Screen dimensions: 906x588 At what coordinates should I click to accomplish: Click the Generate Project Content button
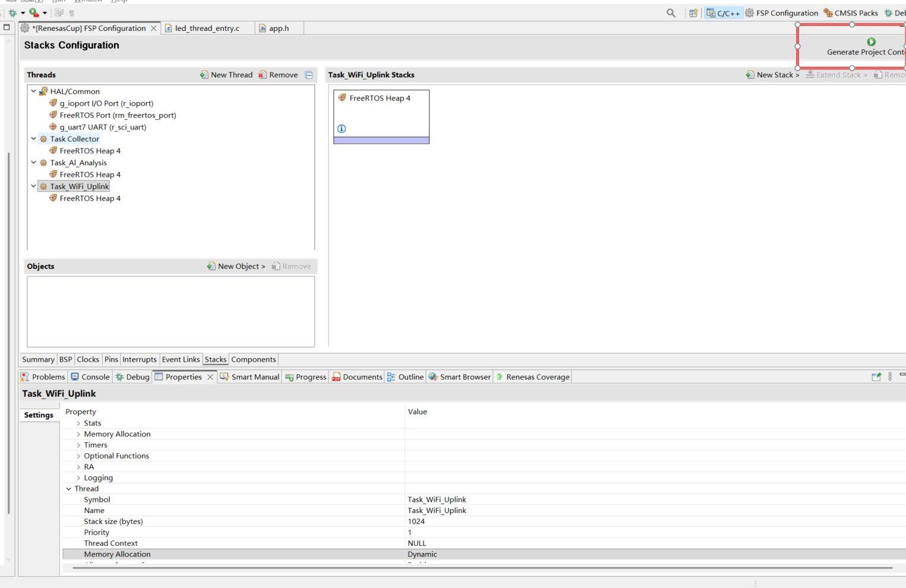[865, 47]
